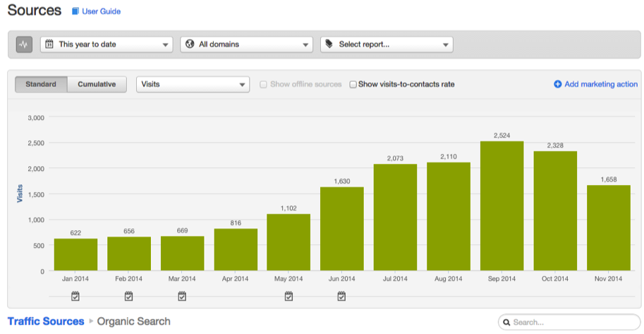
Task: Click into the Search field
Action: point(569,322)
